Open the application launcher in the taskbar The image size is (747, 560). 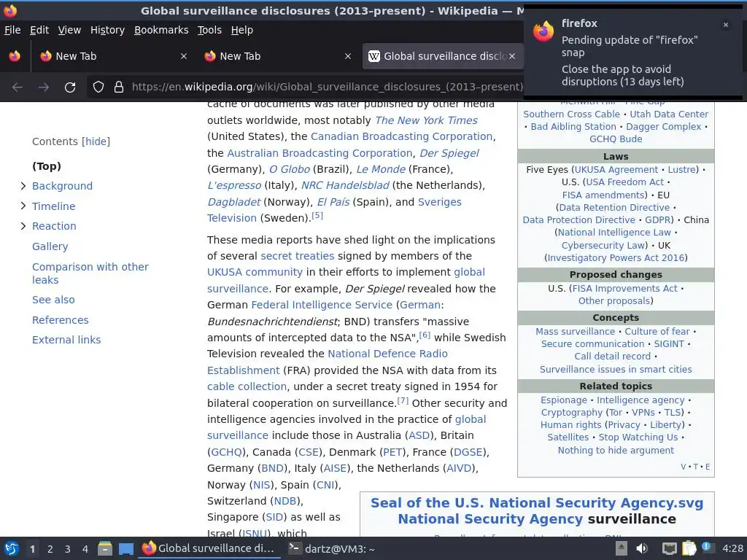pos(12,549)
